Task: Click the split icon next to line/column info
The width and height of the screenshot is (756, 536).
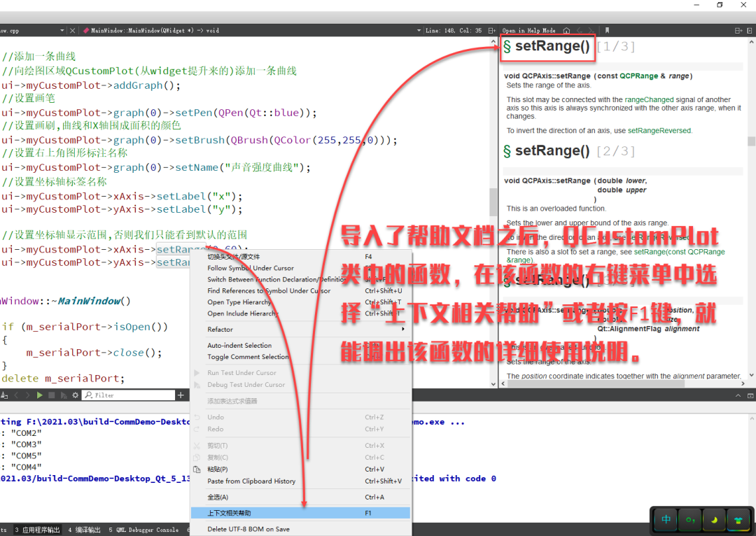Action: click(x=492, y=31)
